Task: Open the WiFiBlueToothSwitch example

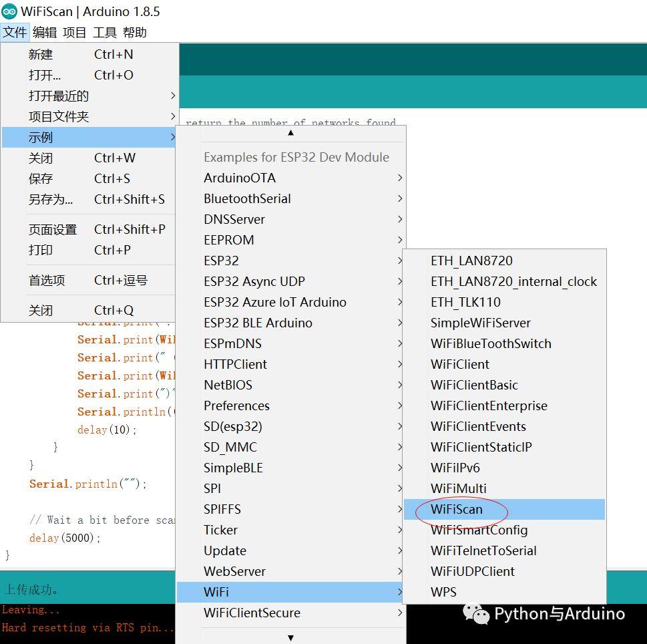Action: 504,343
